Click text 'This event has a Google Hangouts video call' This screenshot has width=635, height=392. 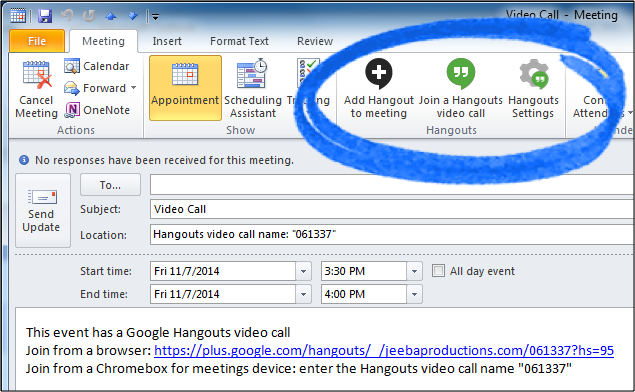coord(158,332)
